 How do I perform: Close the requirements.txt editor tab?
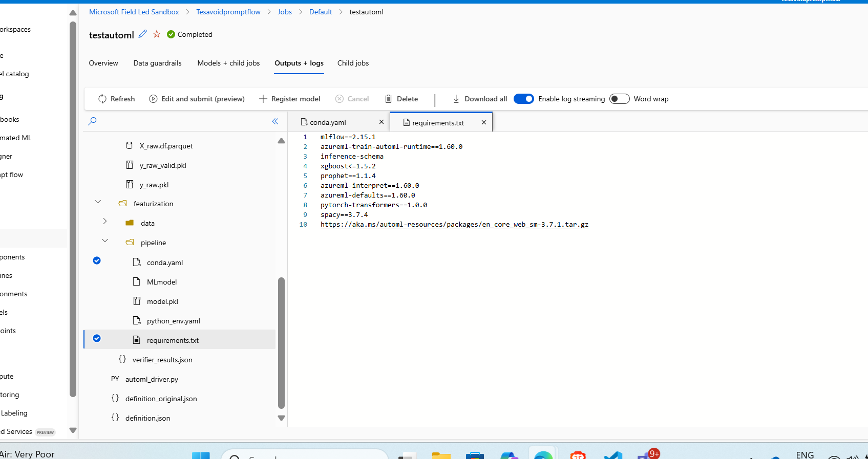click(483, 122)
